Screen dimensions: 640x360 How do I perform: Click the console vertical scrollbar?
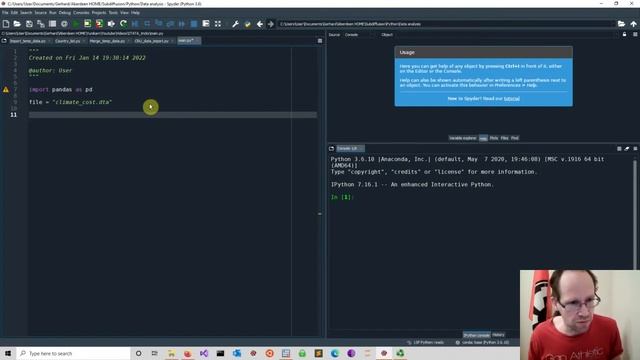635,214
